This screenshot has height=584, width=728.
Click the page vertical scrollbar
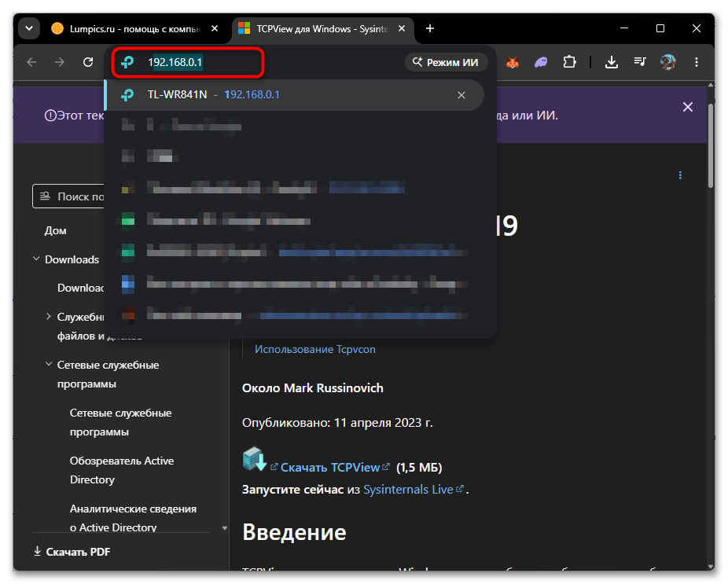(711, 145)
